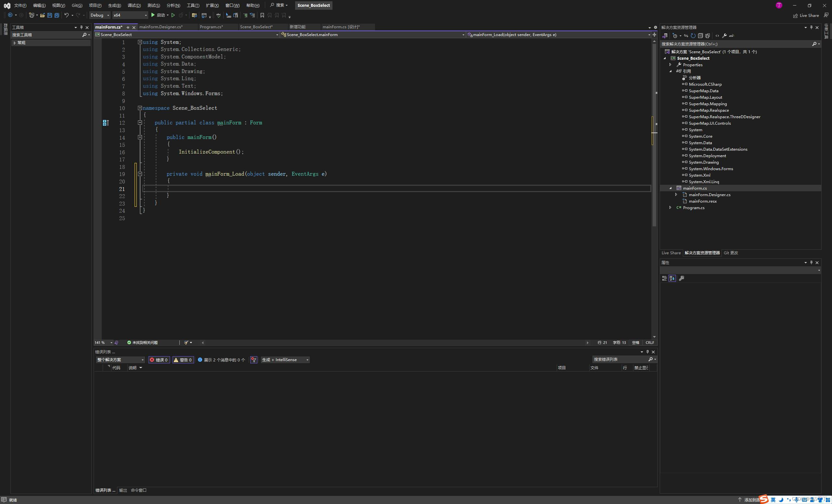Open the 整个解决方案 scope dropdown
Image resolution: width=832 pixels, height=504 pixels.
tap(121, 360)
